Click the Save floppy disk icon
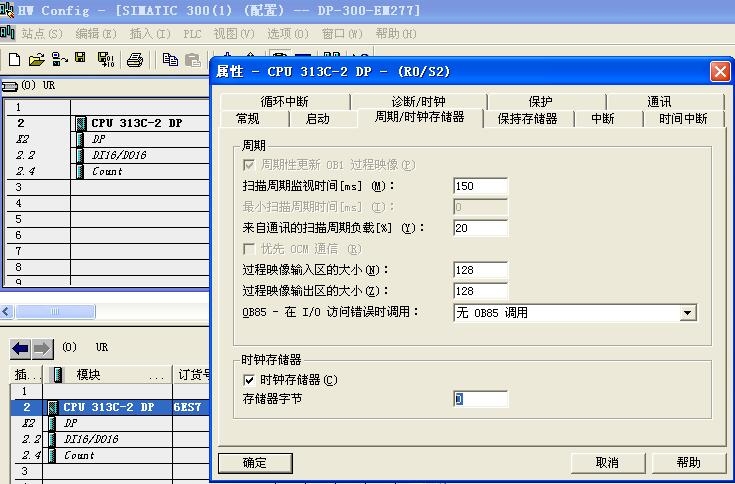The image size is (735, 484). pyautogui.click(x=81, y=58)
